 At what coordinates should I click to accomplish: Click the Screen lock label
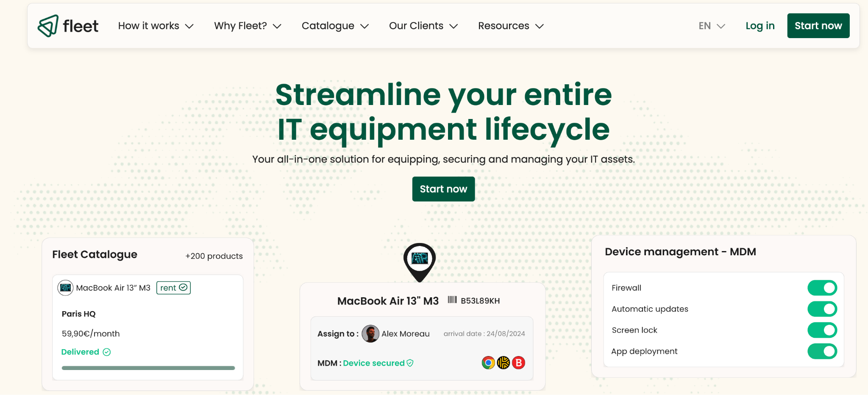634,330
